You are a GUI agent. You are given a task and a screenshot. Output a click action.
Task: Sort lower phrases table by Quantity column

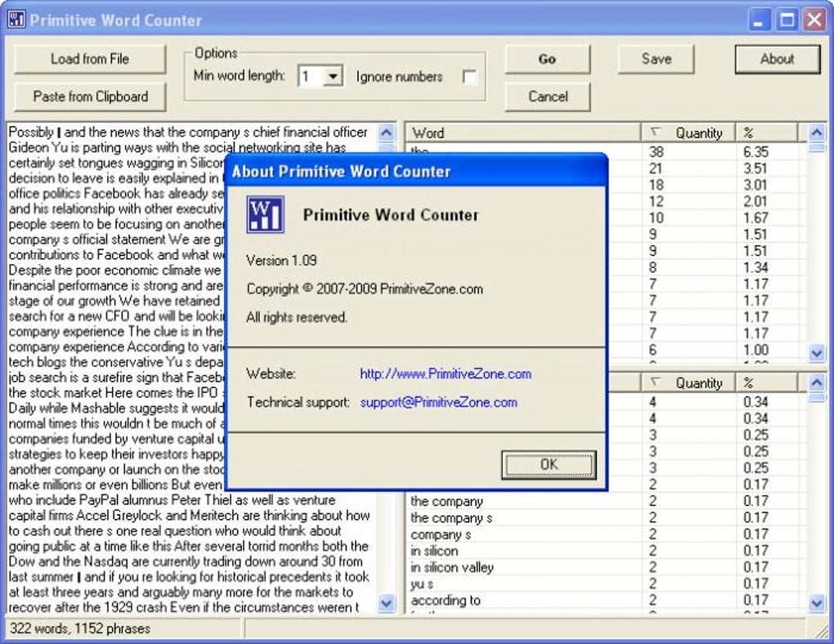pos(688,383)
